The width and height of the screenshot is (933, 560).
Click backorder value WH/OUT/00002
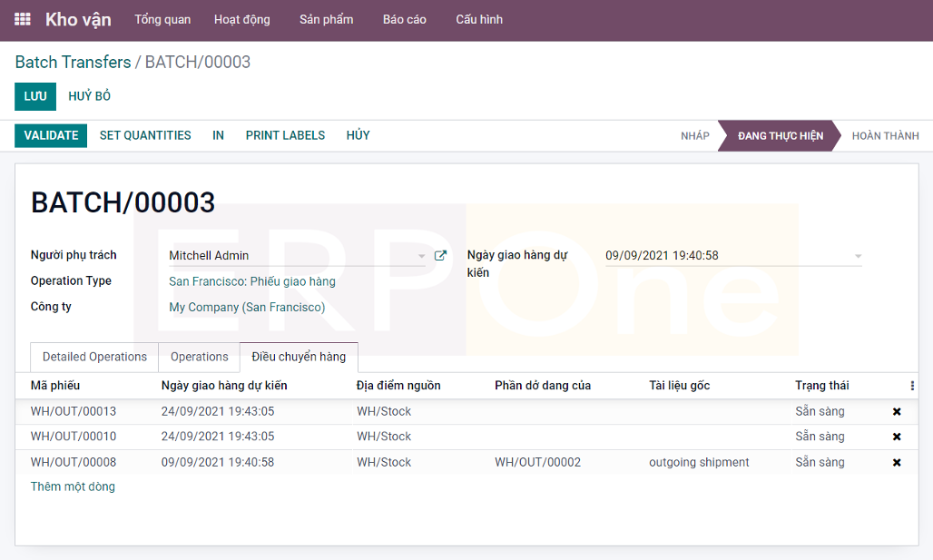coord(538,462)
